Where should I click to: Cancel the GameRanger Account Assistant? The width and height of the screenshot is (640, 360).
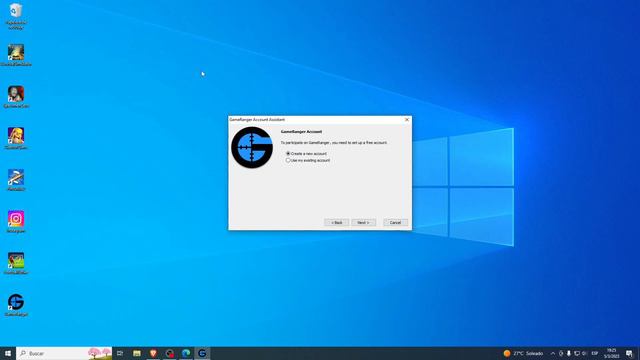[395, 222]
